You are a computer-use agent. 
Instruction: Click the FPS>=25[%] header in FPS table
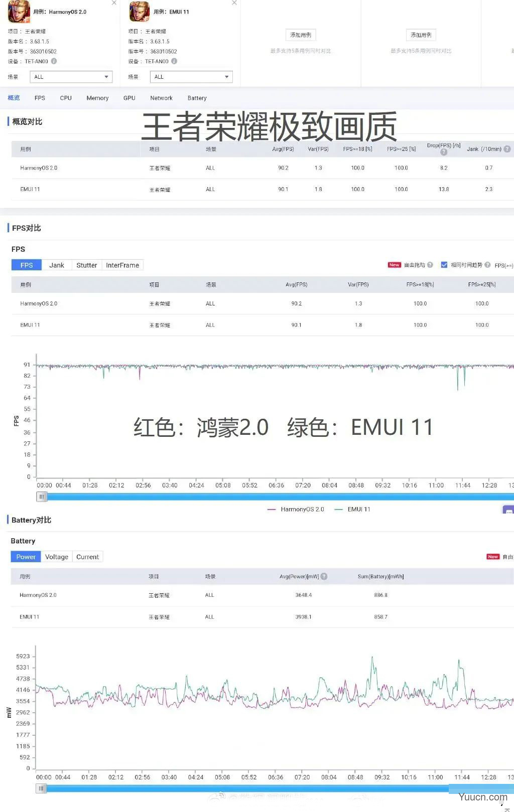click(482, 284)
